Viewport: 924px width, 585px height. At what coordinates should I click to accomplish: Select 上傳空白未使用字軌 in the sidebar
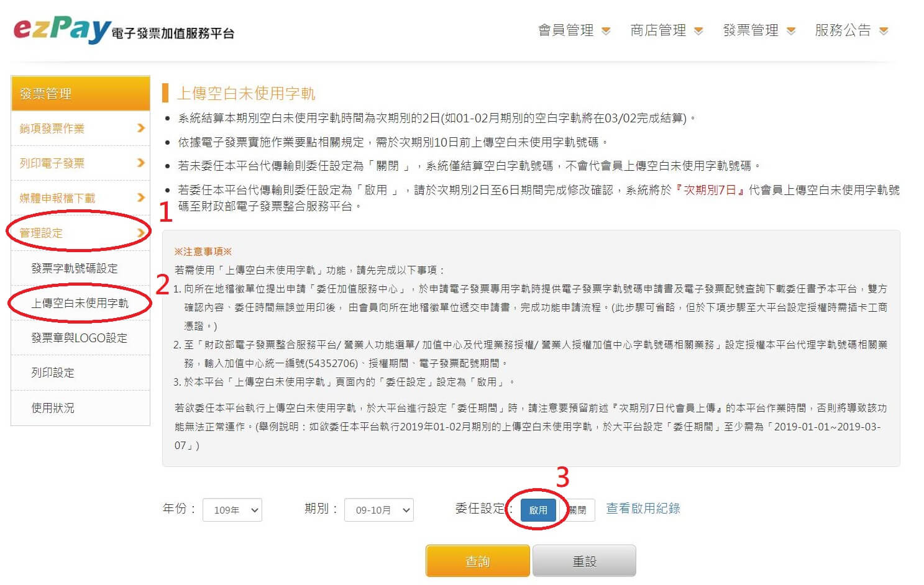pos(80,303)
